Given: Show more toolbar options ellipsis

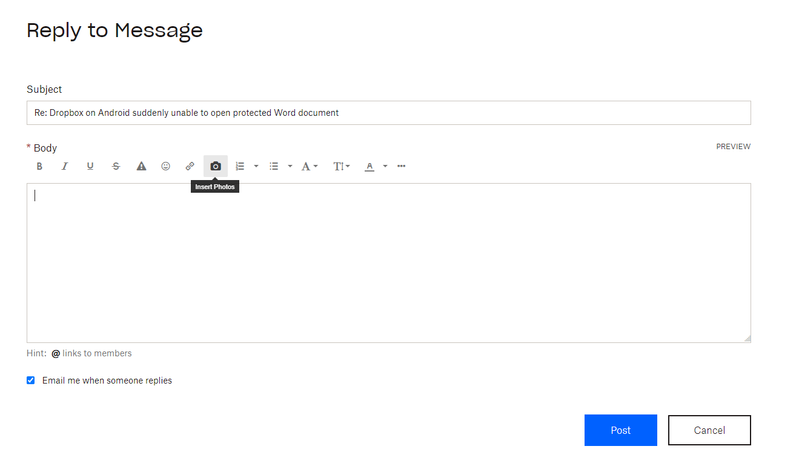Looking at the screenshot, I should point(402,166).
